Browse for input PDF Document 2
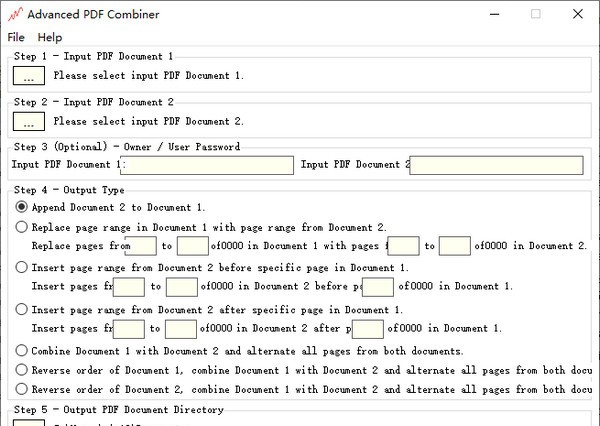600x426 pixels. point(28,121)
